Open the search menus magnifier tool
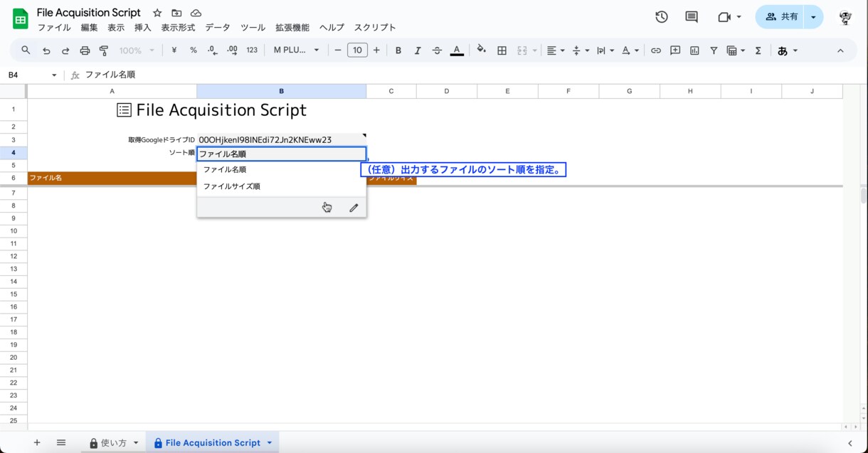 click(x=26, y=50)
